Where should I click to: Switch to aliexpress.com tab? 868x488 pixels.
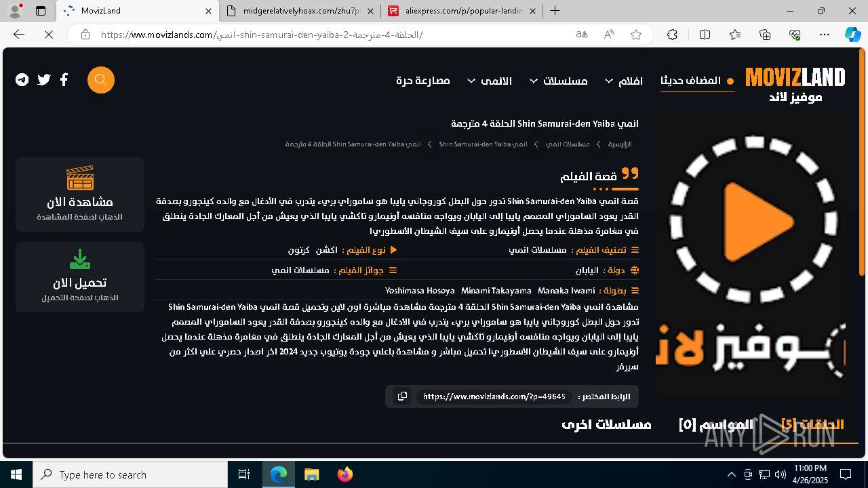[462, 11]
